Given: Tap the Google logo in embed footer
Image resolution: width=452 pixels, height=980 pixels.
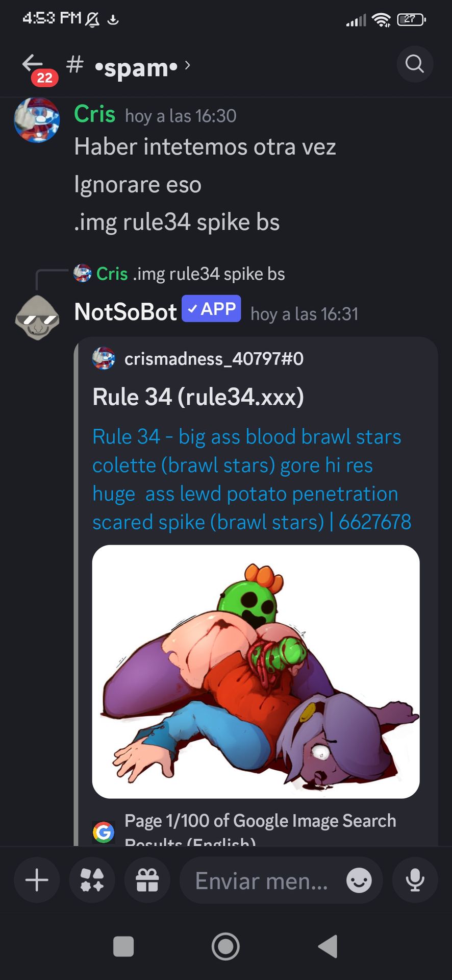Looking at the screenshot, I should (104, 832).
